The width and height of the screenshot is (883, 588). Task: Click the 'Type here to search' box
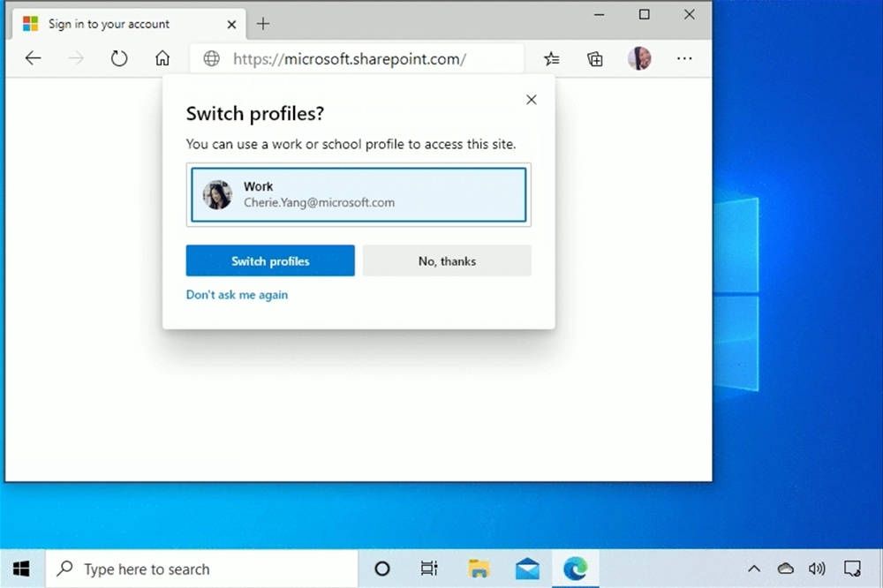(201, 569)
